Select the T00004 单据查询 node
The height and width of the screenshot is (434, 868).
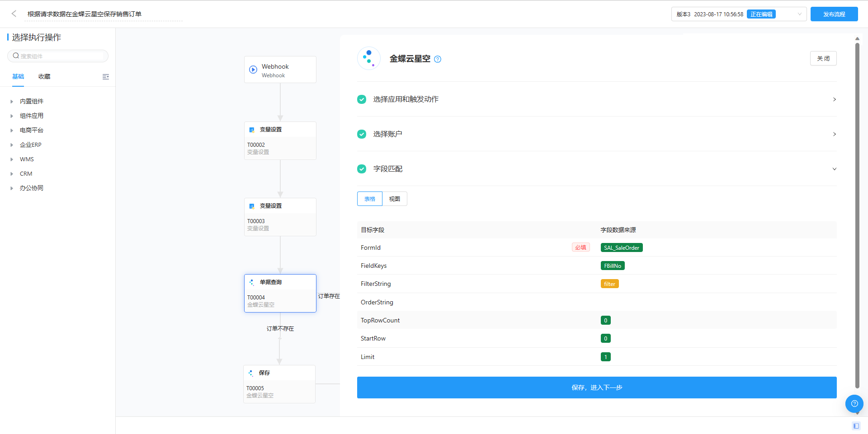point(280,293)
